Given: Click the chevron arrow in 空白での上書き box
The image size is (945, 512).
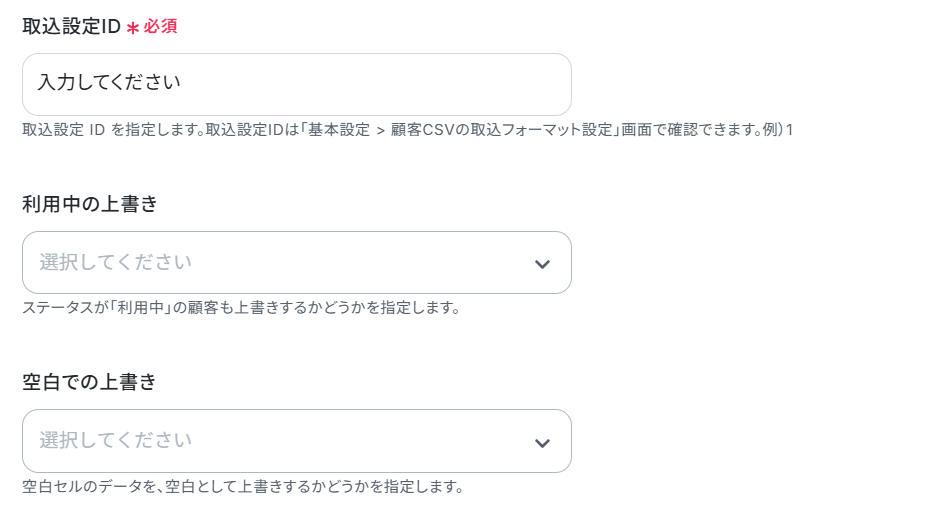Looking at the screenshot, I should pyautogui.click(x=542, y=443).
